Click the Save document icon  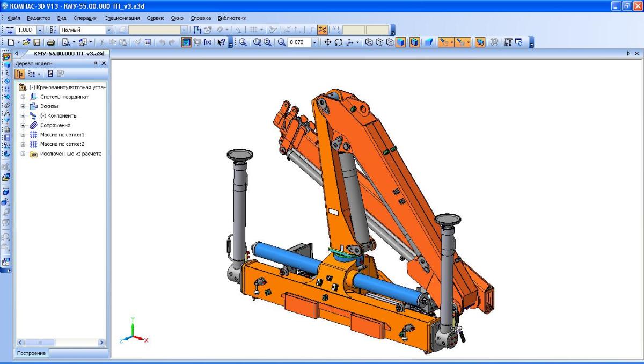(x=37, y=42)
